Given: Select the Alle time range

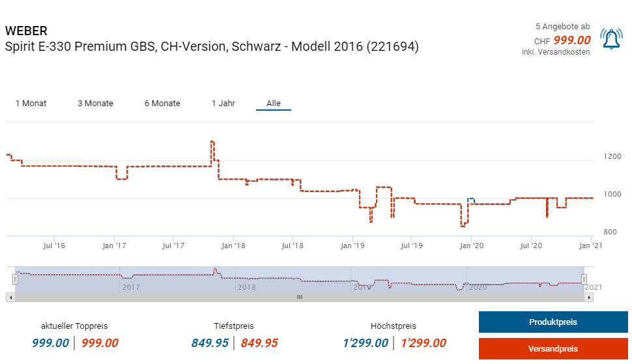Looking at the screenshot, I should tap(274, 104).
